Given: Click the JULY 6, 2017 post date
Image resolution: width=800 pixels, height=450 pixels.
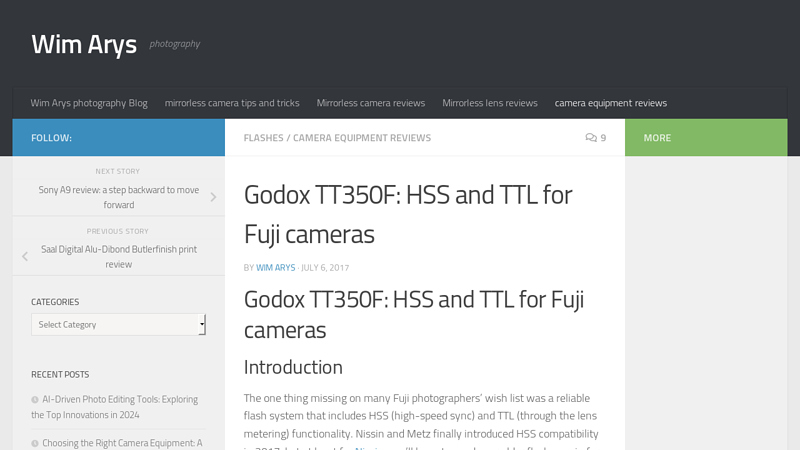Looking at the screenshot, I should [x=325, y=268].
